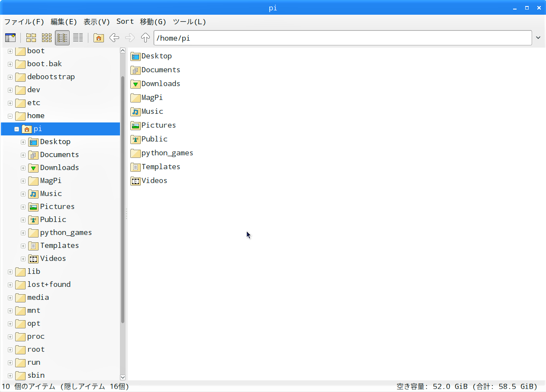Select compact list view mode

coord(62,38)
